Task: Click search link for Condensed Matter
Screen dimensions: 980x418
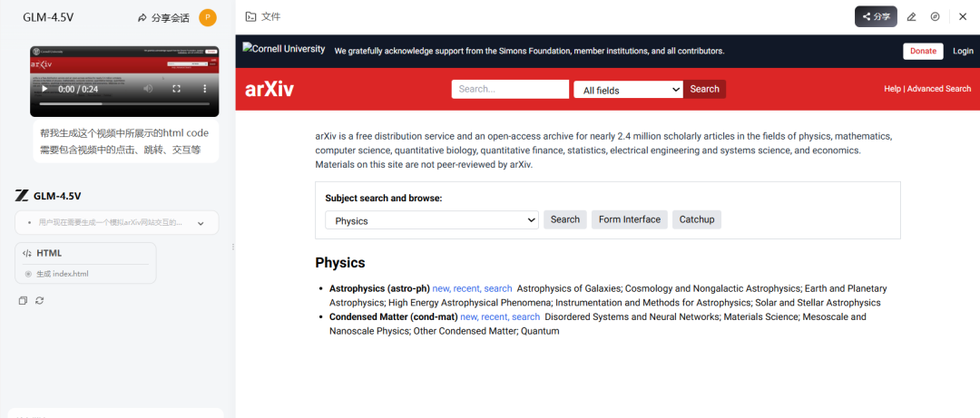Action: click(x=525, y=316)
